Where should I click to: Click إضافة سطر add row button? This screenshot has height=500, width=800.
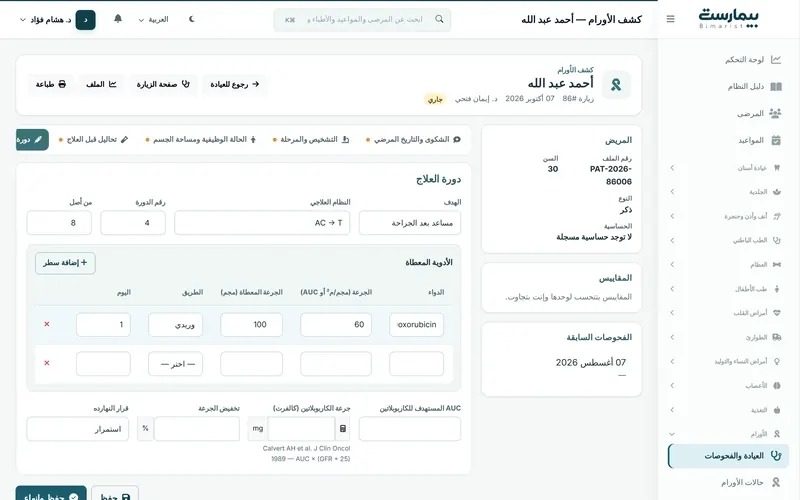pyautogui.click(x=65, y=263)
